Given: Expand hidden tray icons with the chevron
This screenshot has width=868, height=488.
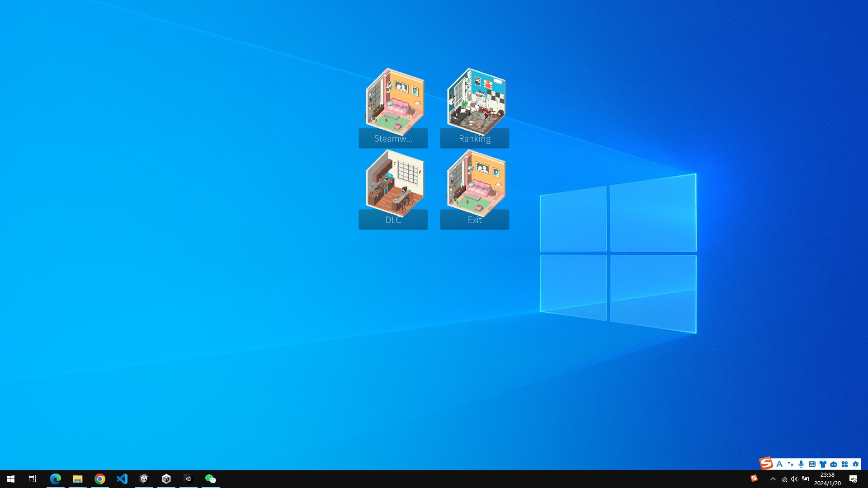Looking at the screenshot, I should tap(773, 479).
